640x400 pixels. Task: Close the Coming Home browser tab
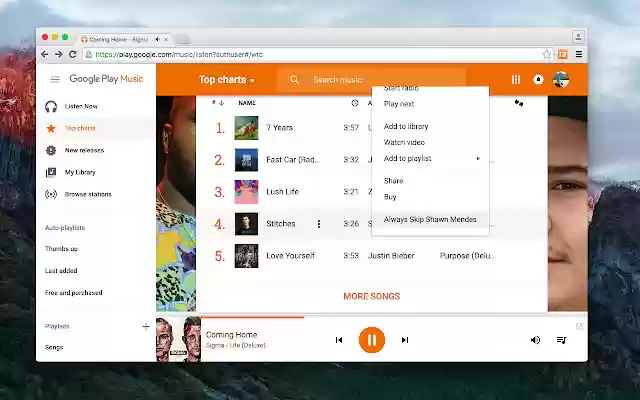(x=166, y=40)
